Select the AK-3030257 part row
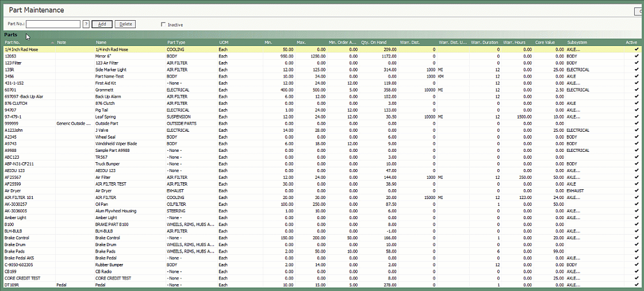644x291 pixels. pos(17,204)
